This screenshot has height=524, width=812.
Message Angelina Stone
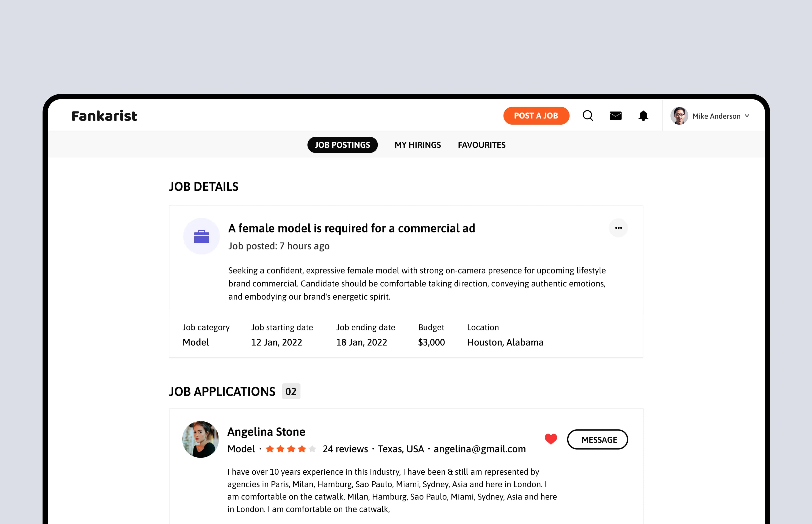597,439
